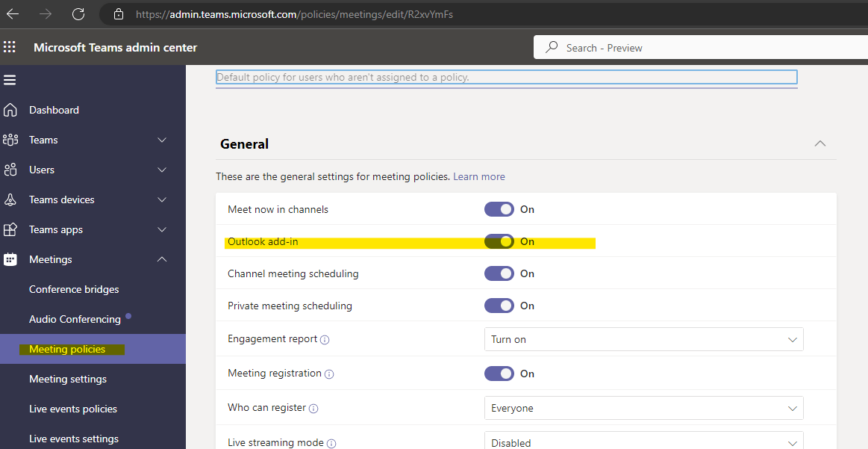Click the policy description input field
Viewport: 868px width, 449px height.
506,77
